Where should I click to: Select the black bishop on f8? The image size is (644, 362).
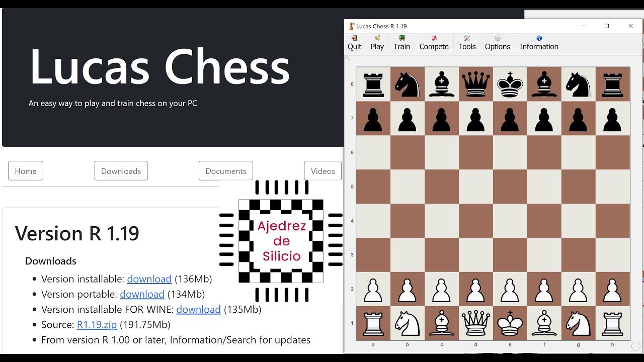click(544, 84)
